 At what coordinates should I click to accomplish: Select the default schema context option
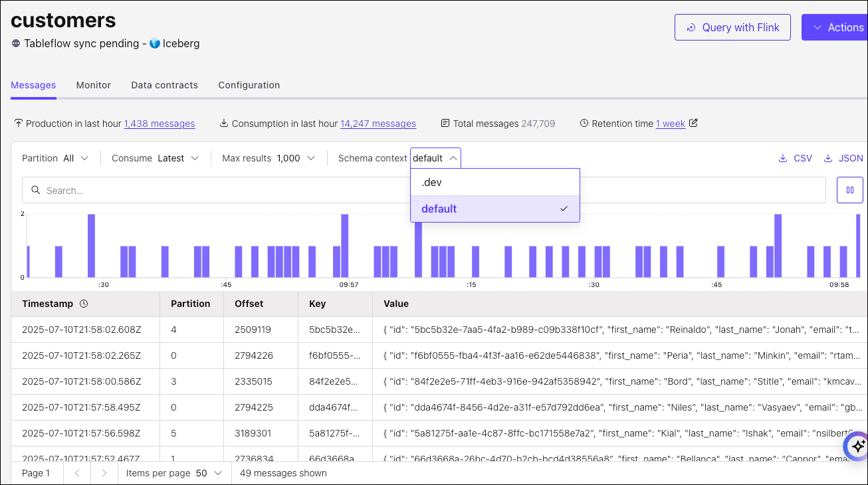point(494,209)
